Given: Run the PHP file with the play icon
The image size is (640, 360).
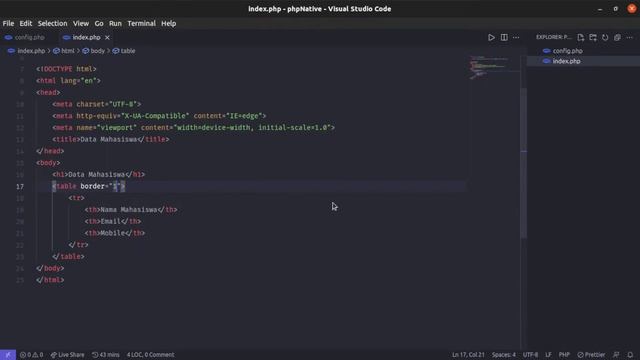Looking at the screenshot, I should (491, 38).
